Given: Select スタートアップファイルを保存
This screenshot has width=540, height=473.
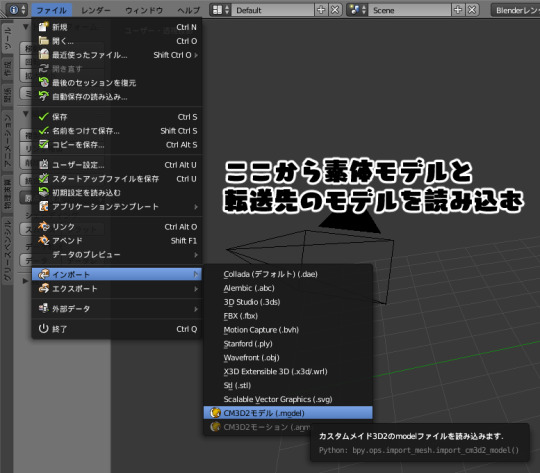Looking at the screenshot, I should pos(117,178).
